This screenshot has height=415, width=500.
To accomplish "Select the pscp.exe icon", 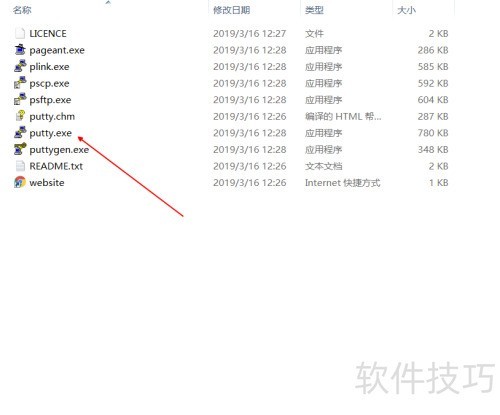I will (20, 83).
